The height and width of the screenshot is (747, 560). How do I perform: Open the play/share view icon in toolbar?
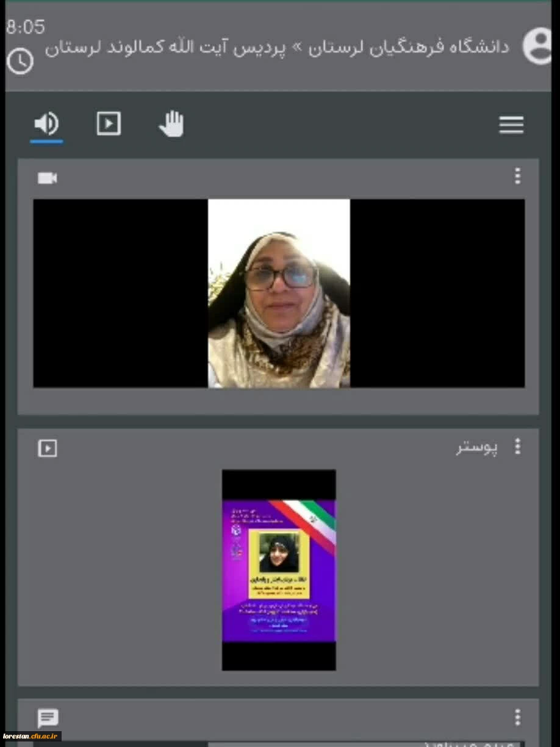pyautogui.click(x=109, y=124)
